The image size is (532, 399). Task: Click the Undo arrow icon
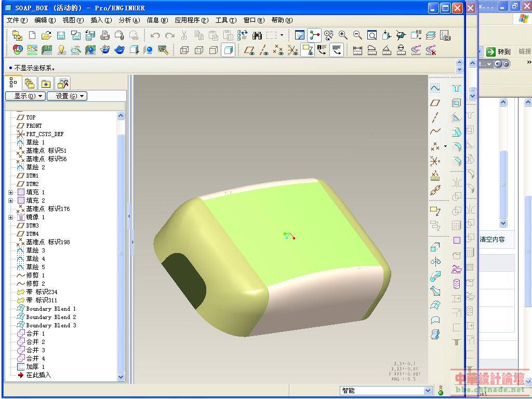click(155, 35)
